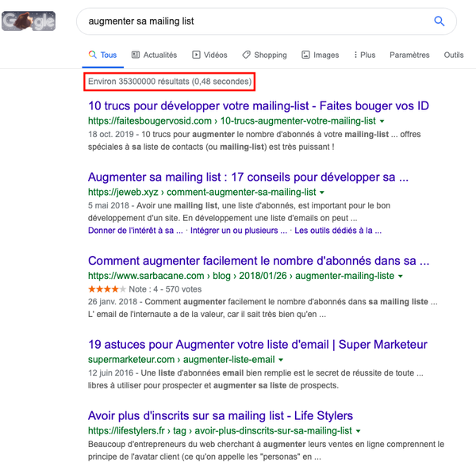
Task: Switch to the Images tab
Action: coord(320,55)
